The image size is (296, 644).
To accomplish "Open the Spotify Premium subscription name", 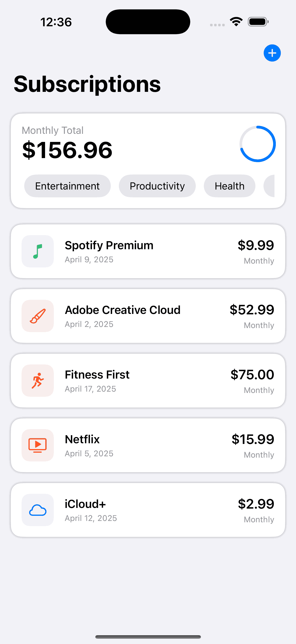I will [x=109, y=245].
